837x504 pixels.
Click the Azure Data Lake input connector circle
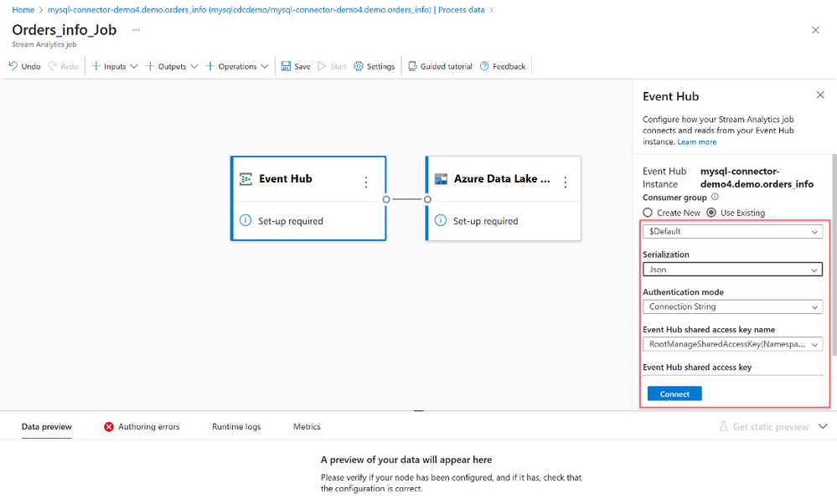coord(427,199)
